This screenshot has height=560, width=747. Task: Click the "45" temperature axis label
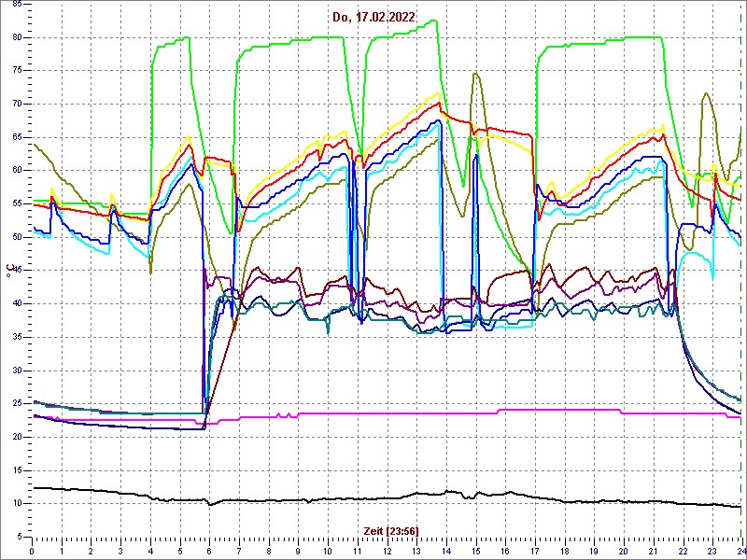17,271
